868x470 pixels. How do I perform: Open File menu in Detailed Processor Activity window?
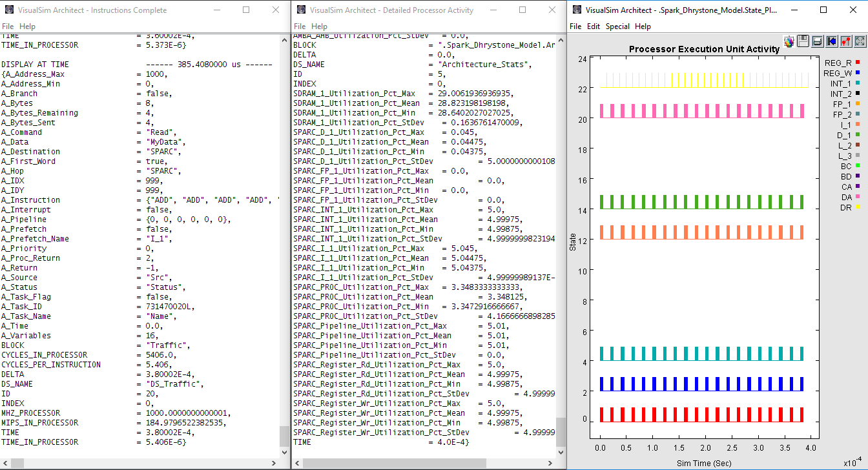coord(300,26)
